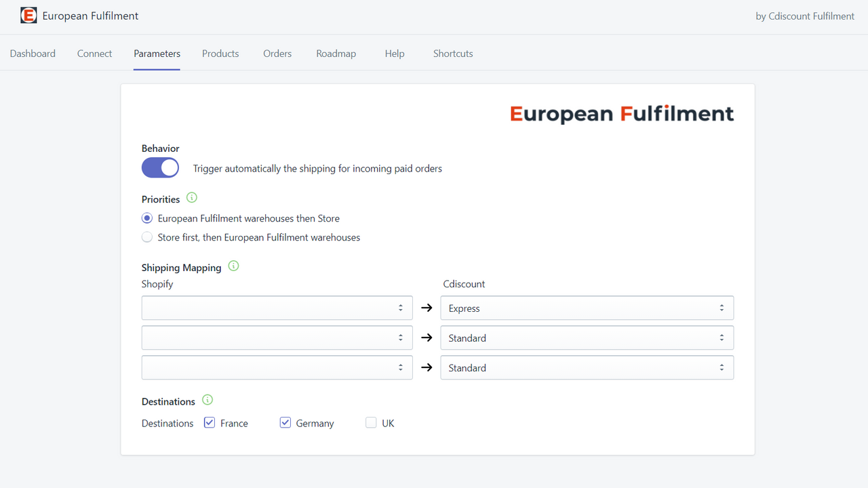The width and height of the screenshot is (868, 488).
Task: Click the European Fulfilment app logo icon
Action: click(x=28, y=15)
